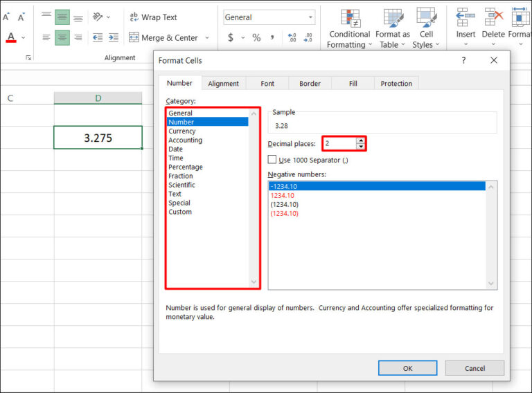Click the Decimal places input field
Screen dimensions: 532x393
coord(339,144)
